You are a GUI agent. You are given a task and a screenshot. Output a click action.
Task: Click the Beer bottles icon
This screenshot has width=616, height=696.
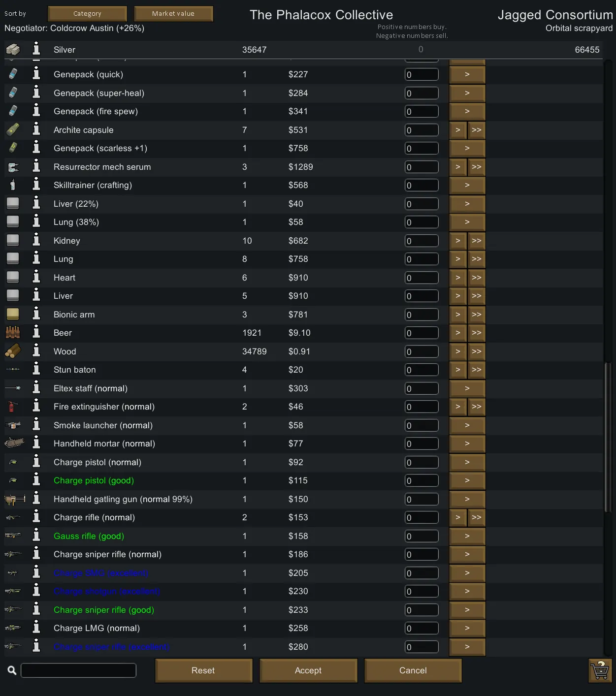click(13, 333)
